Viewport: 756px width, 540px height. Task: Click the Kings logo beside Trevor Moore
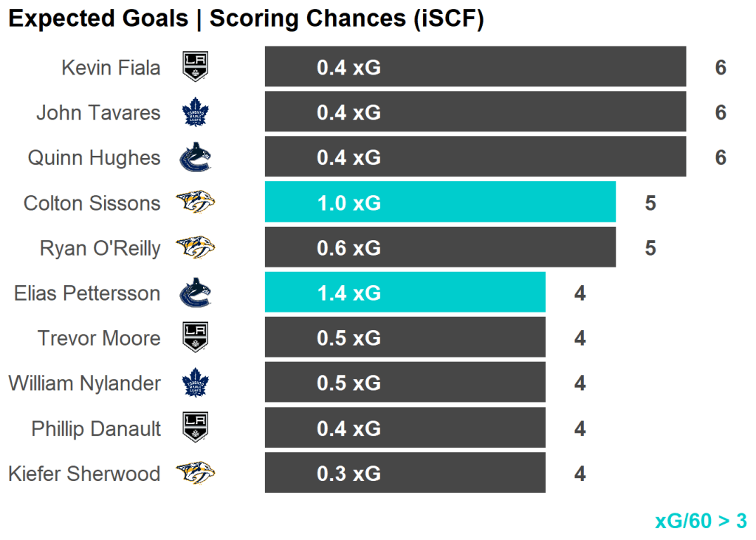196,338
